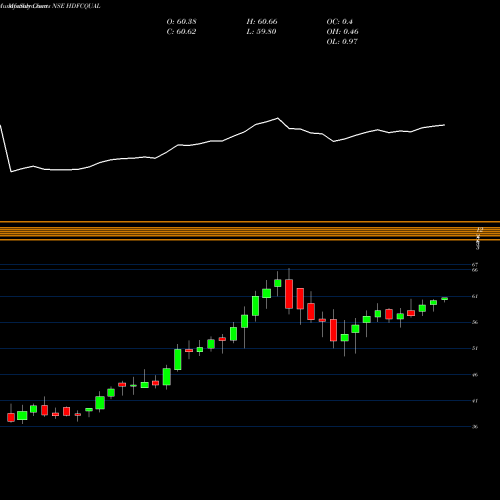The image size is (500, 500).
Task: Click the OC: 0.4 reading
Action: (339, 22)
